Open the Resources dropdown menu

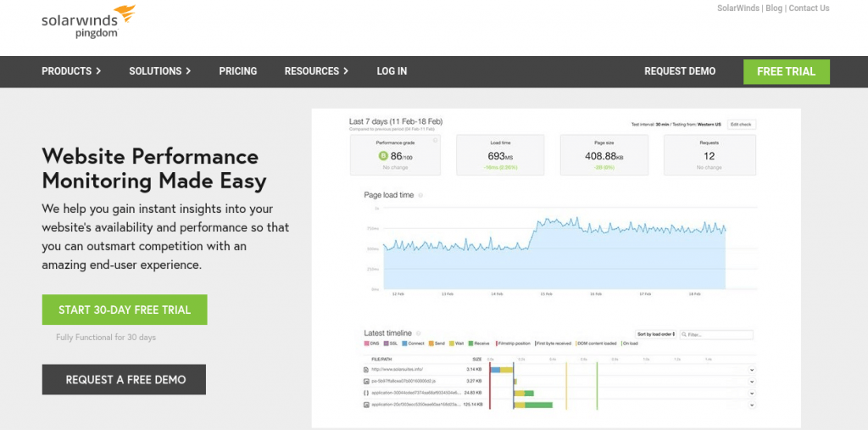(316, 71)
